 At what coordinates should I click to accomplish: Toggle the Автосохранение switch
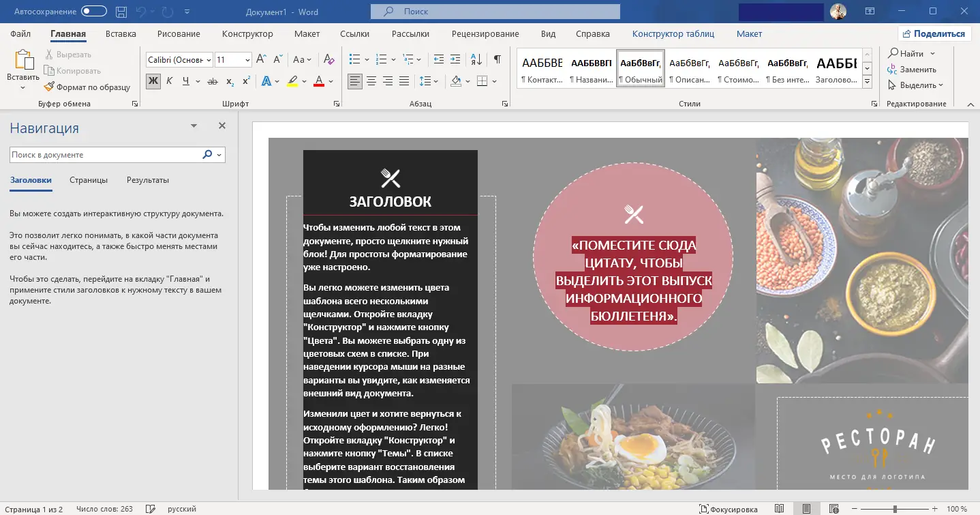pyautogui.click(x=94, y=12)
